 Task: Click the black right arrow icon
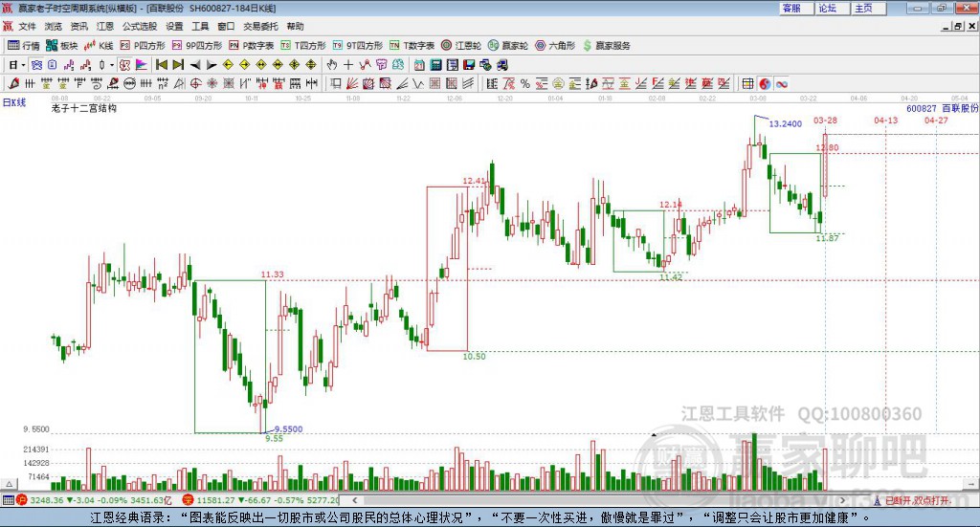click(x=212, y=65)
